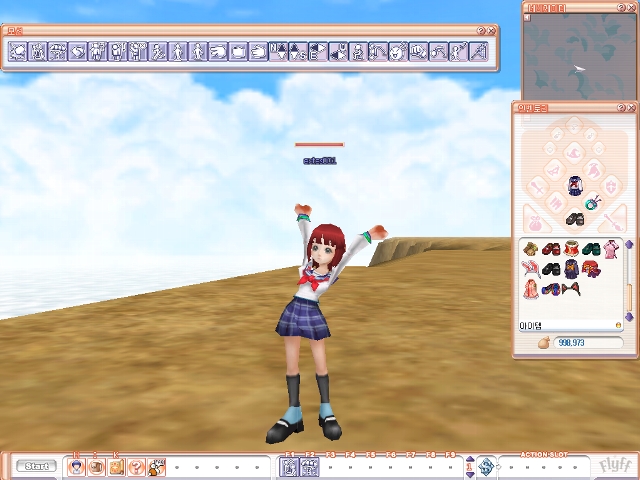
Task: Click the Start button
Action: click(36, 466)
